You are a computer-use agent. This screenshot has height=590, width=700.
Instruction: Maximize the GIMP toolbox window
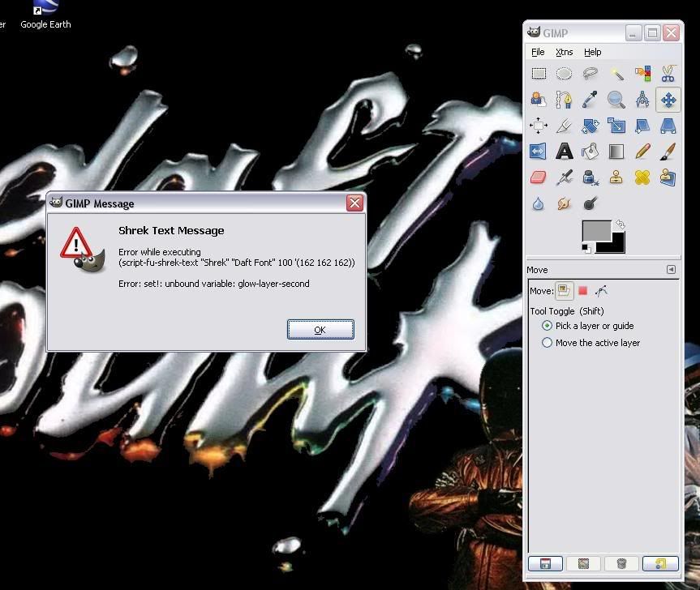click(652, 33)
